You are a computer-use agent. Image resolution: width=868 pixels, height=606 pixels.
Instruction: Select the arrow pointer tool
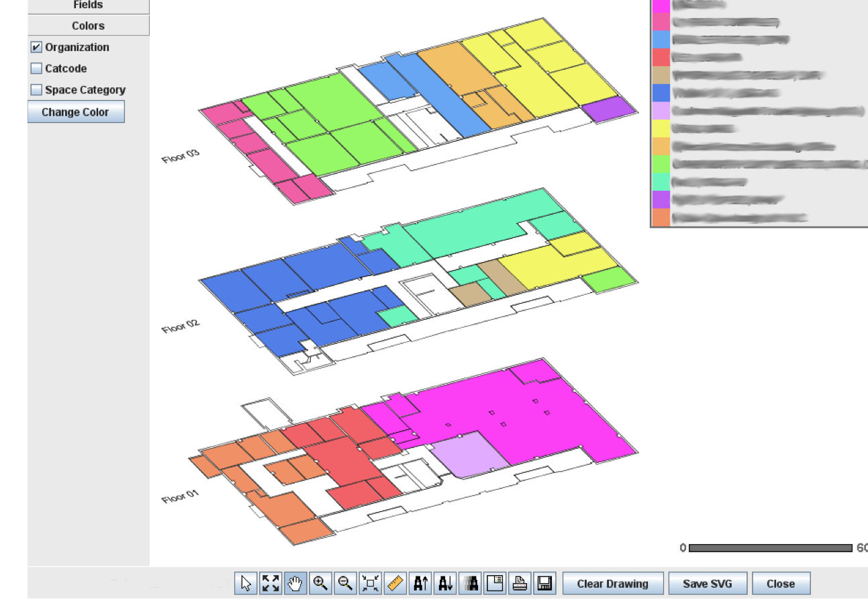click(246, 583)
